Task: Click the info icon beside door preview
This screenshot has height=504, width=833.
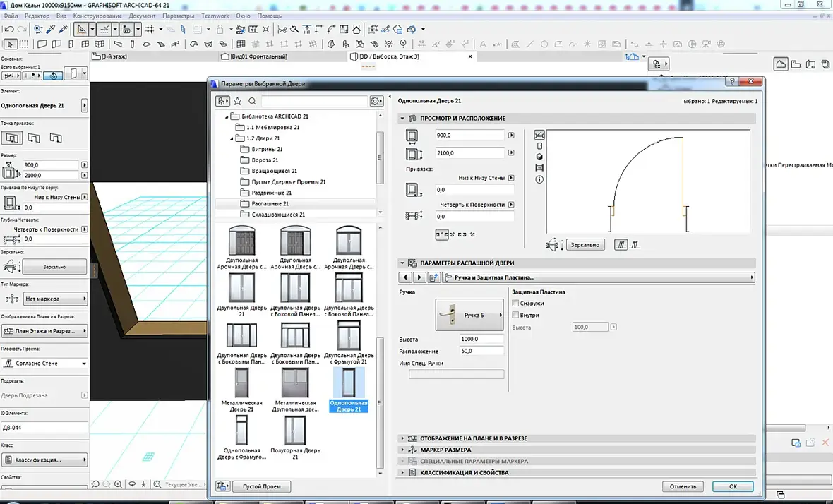Action: click(540, 180)
